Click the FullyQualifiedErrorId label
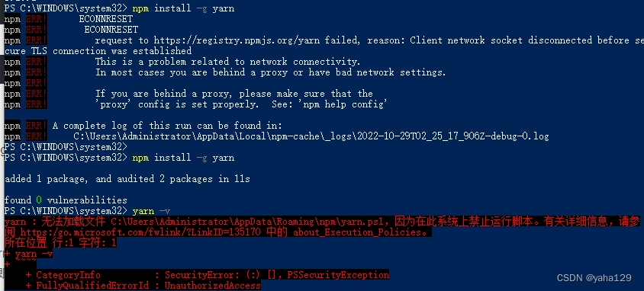 click(92, 285)
